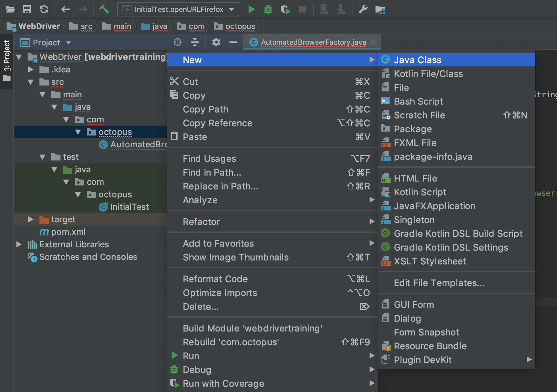The height and width of the screenshot is (392, 557).
Task: Select pom.xml in the project tree
Action: coord(68,232)
